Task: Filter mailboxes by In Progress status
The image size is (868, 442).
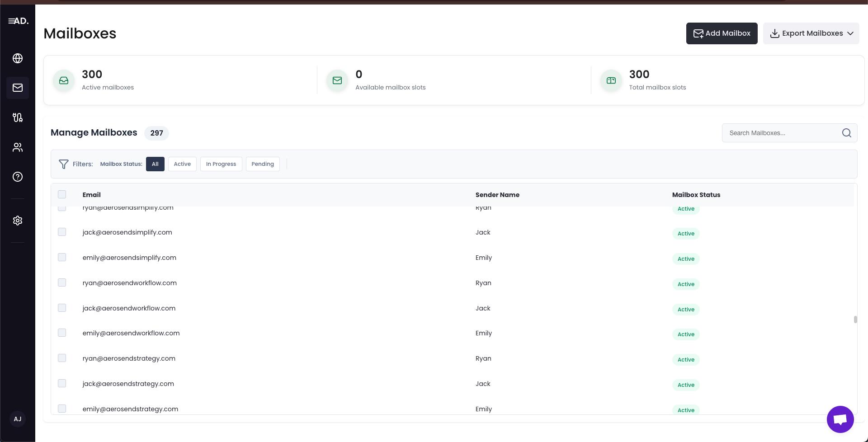Action: [x=221, y=164]
